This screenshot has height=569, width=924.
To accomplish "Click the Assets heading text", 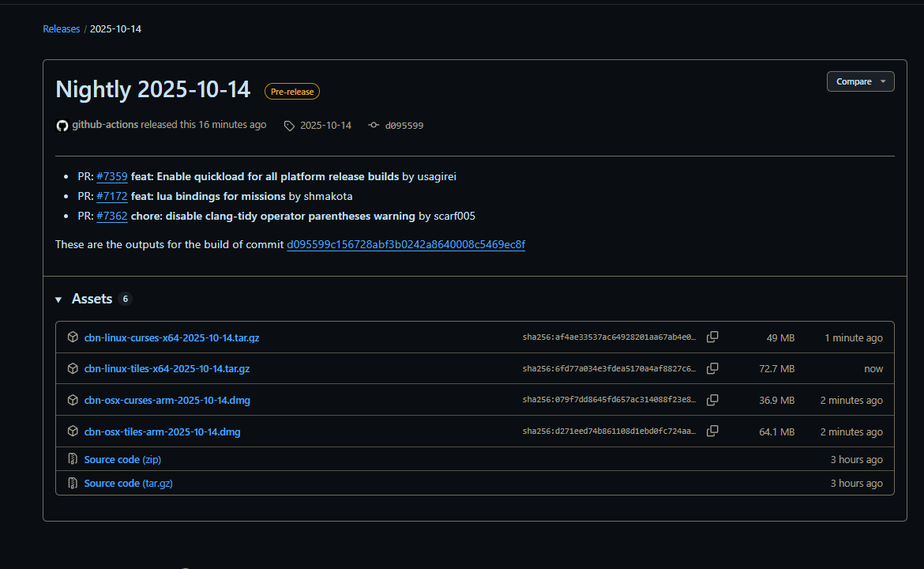I will 92,299.
